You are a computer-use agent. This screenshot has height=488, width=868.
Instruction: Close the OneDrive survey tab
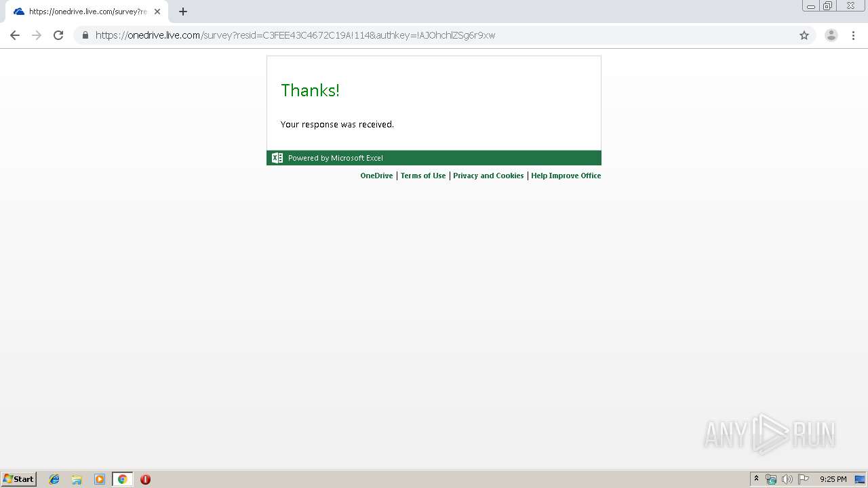click(157, 12)
